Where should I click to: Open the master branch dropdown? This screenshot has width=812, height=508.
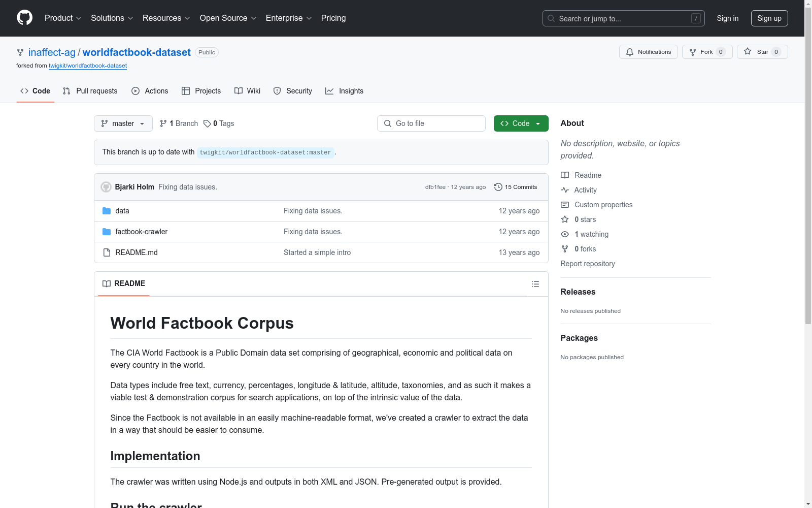[123, 123]
